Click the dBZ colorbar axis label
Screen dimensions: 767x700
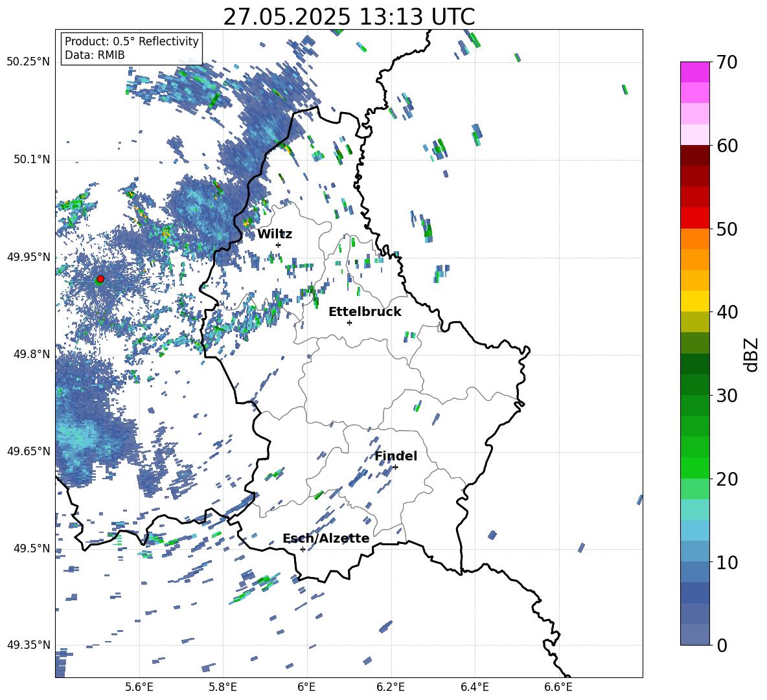[752, 354]
